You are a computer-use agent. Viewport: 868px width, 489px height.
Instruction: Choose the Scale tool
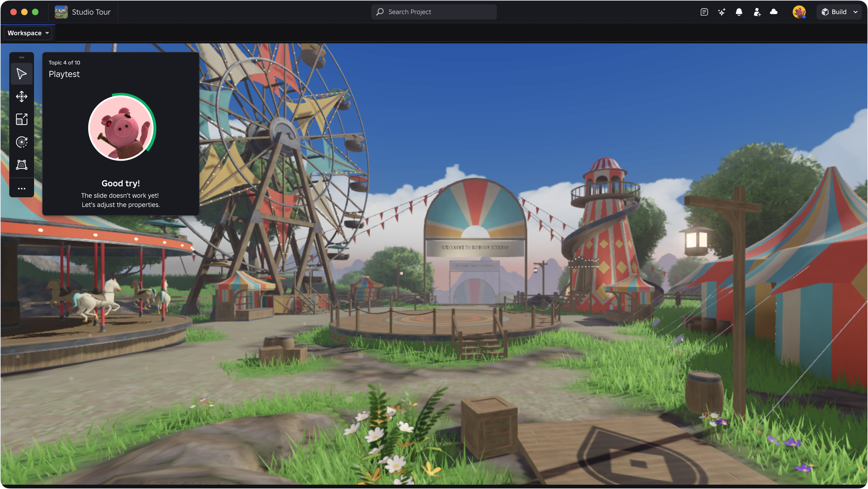pyautogui.click(x=22, y=119)
